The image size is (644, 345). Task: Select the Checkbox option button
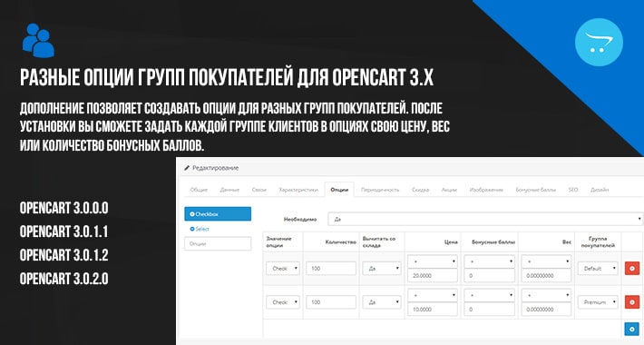[218, 214]
